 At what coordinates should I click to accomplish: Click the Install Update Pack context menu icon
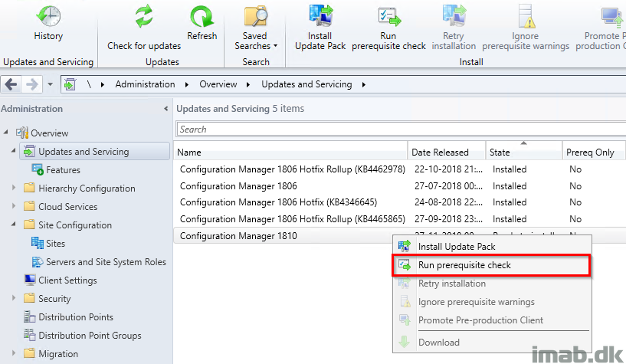(405, 246)
